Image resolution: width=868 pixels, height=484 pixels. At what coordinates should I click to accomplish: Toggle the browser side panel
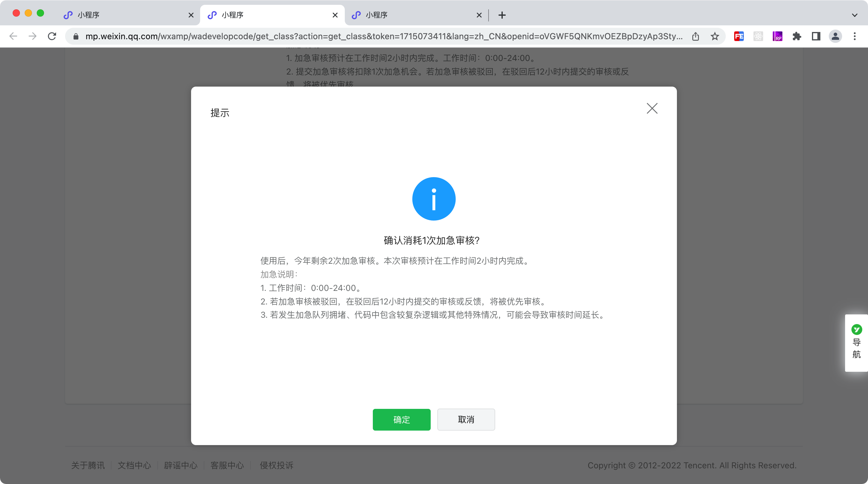tap(816, 36)
